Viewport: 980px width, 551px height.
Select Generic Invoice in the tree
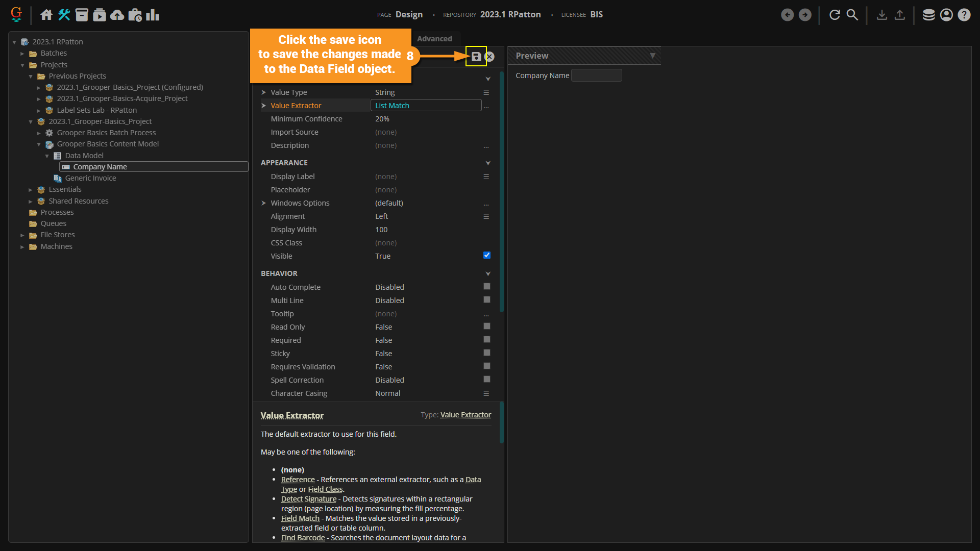[90, 178]
